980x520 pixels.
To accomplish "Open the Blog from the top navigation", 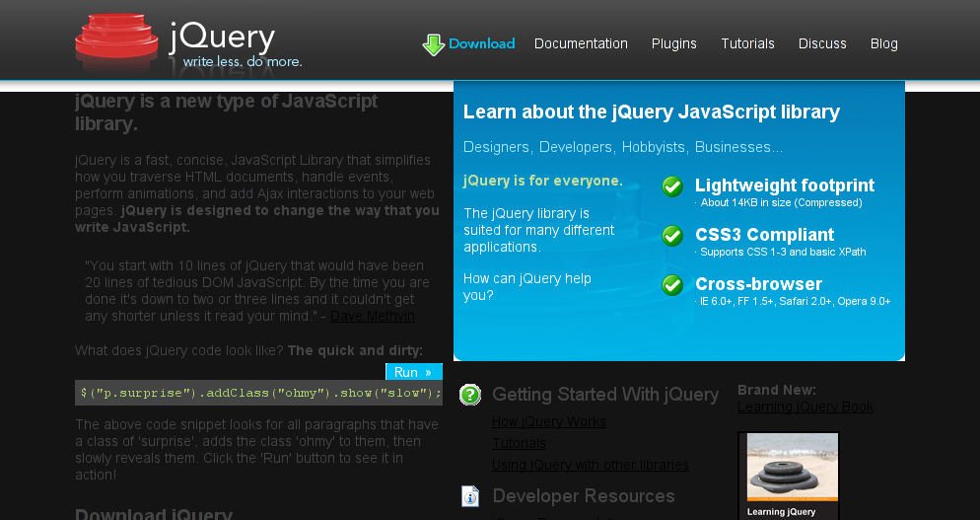I will 883,43.
